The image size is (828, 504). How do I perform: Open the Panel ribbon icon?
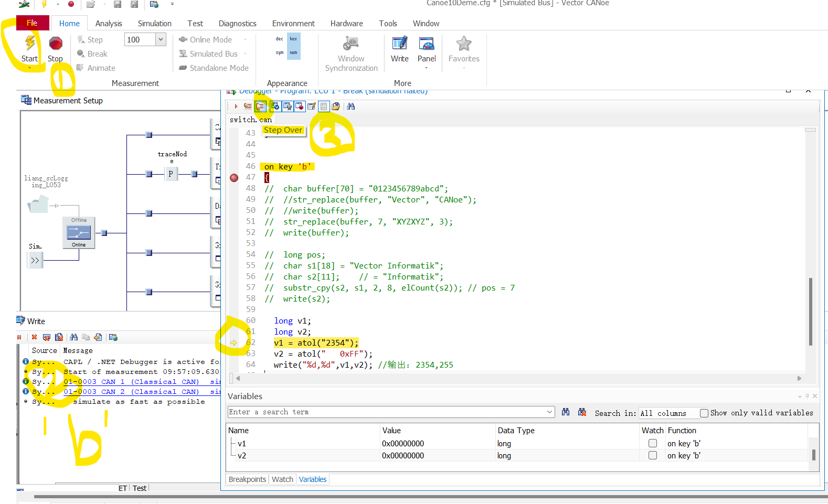(427, 44)
